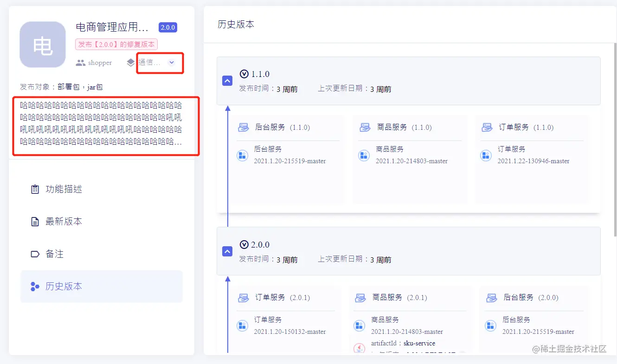Open the 功能描述 menu item
Screen dimensions: 617x364
pos(102,189)
